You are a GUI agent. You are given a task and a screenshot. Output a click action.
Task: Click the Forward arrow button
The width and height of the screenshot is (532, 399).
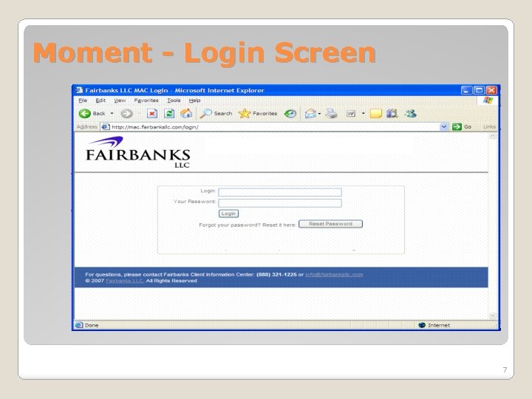tap(126, 113)
